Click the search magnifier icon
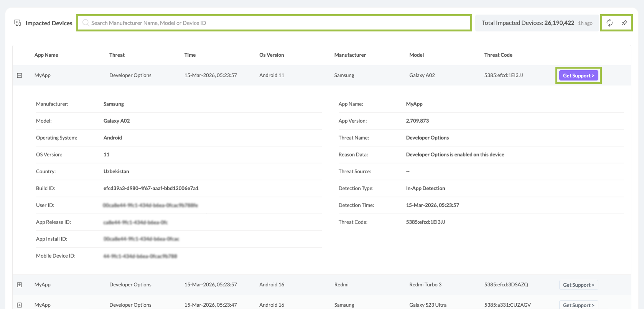 click(86, 23)
